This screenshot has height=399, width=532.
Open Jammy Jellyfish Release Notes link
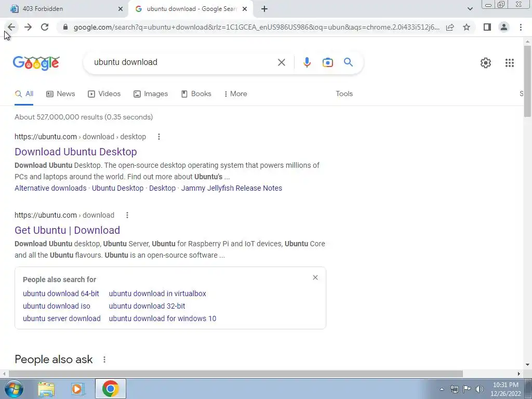231,188
